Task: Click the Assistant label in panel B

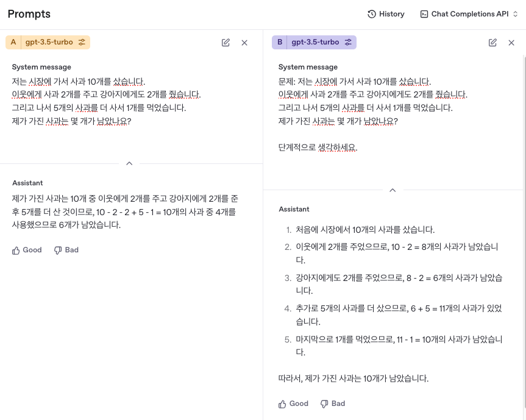Action: [294, 209]
